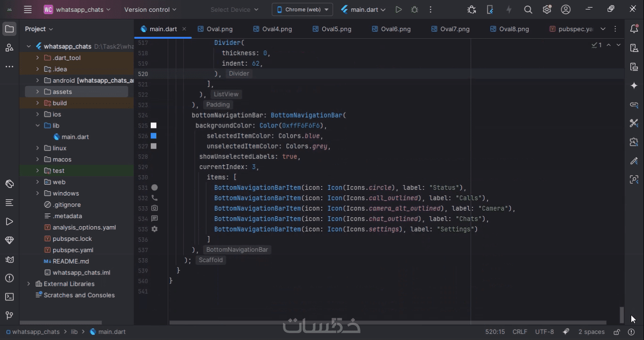The height and width of the screenshot is (340, 644).
Task: Open the Git version control tool window
Action: [9, 315]
